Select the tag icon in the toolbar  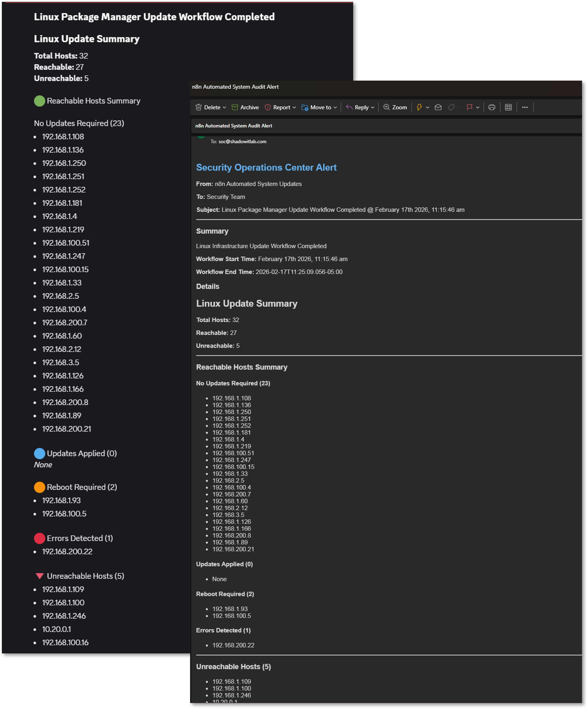click(452, 107)
